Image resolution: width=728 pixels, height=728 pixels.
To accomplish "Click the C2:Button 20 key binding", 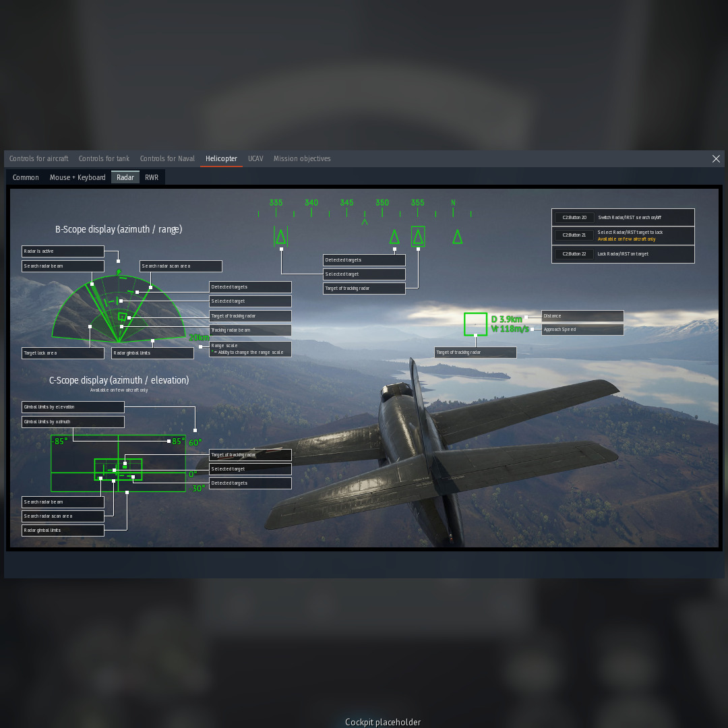I will click(x=574, y=218).
